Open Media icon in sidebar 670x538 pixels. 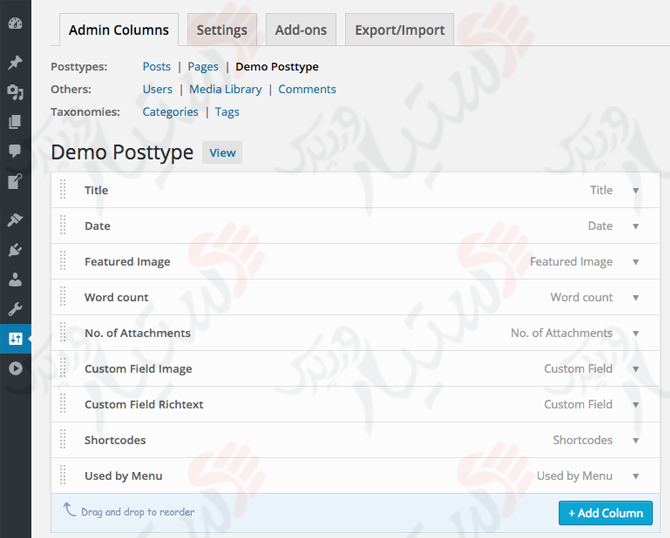click(x=15, y=92)
